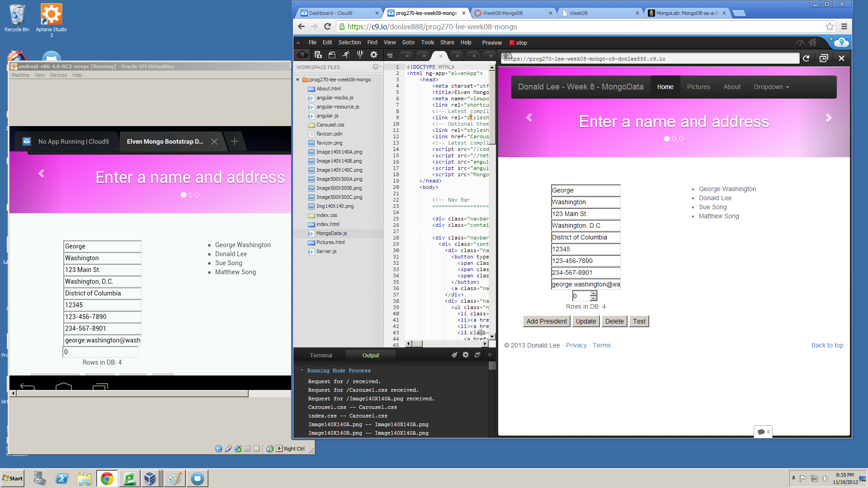Switch to the Terminal tab
The width and height of the screenshot is (868, 488).
(x=321, y=356)
